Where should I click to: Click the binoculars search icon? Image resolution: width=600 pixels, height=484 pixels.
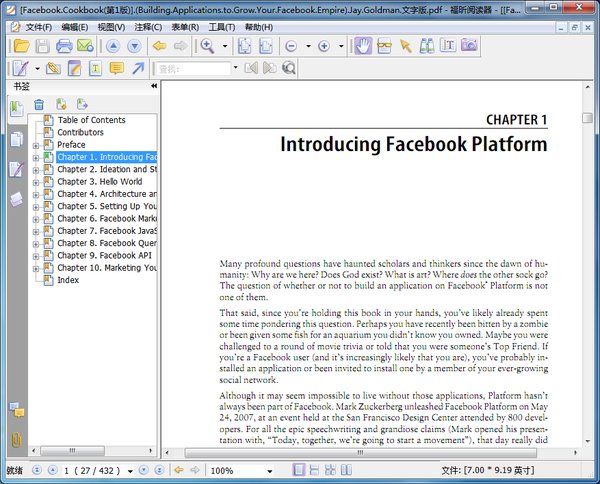(426, 46)
